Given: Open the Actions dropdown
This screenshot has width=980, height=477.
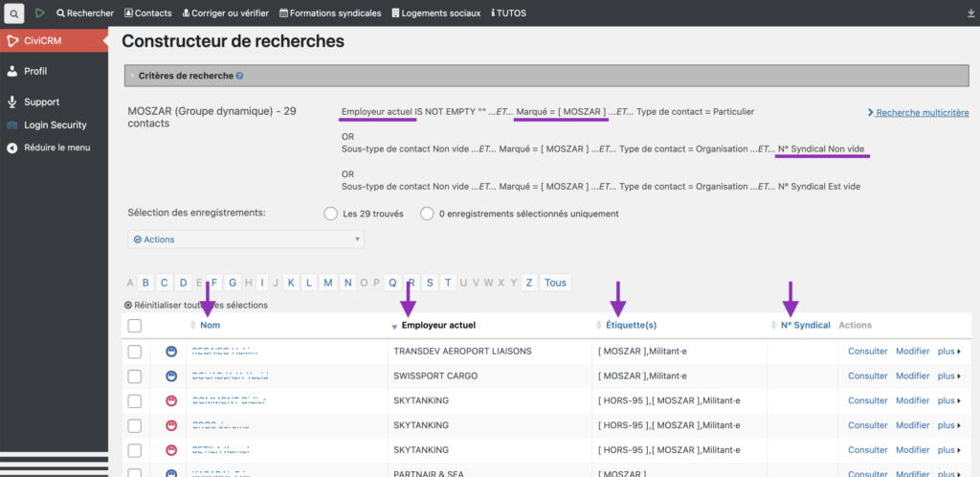Looking at the screenshot, I should click(246, 239).
